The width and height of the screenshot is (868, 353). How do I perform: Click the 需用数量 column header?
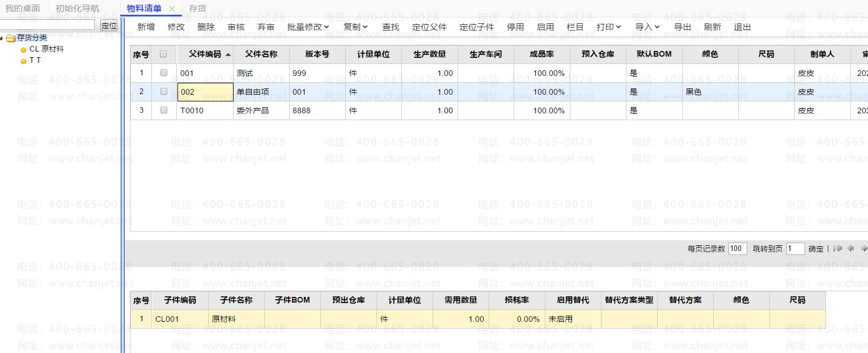[x=461, y=300]
